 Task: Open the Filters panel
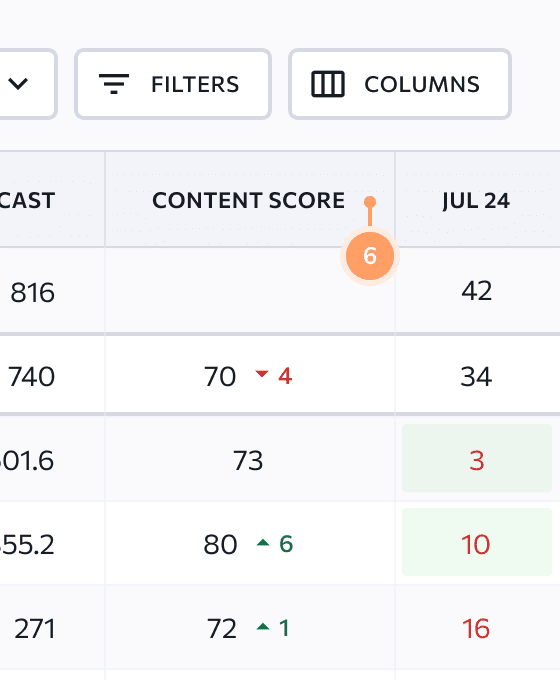[173, 84]
